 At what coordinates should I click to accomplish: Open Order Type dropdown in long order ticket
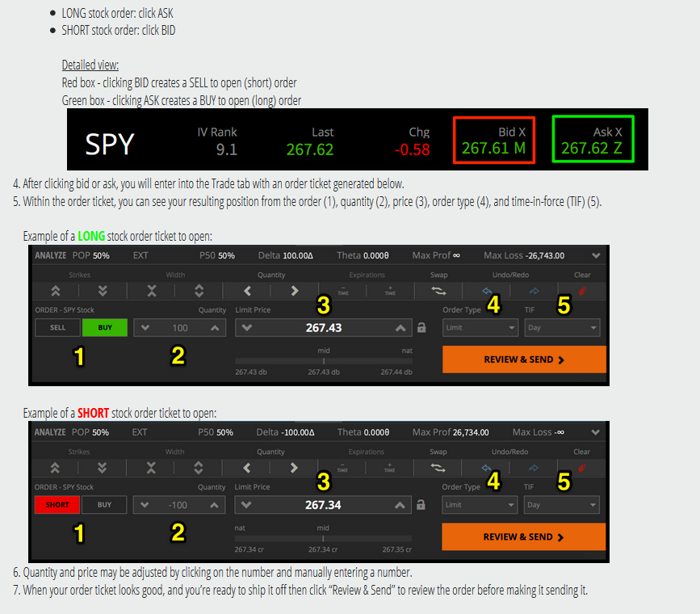pos(480,327)
